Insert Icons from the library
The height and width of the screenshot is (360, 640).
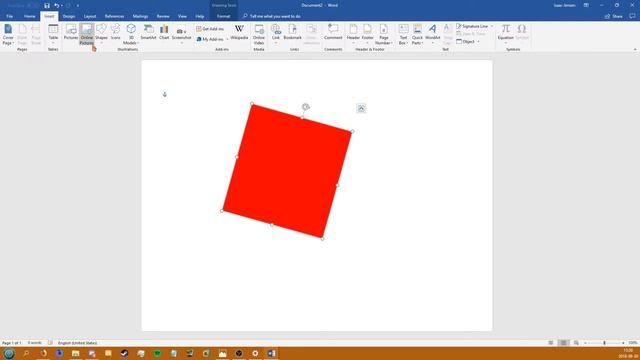(x=116, y=33)
